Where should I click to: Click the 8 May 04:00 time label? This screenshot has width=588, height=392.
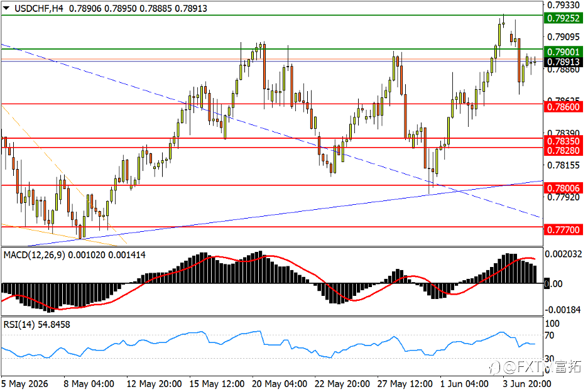point(89,384)
